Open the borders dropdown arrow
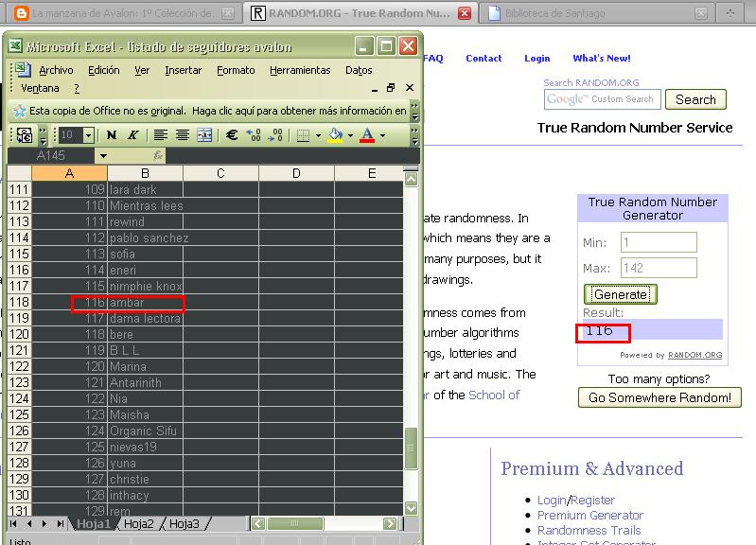 318,135
